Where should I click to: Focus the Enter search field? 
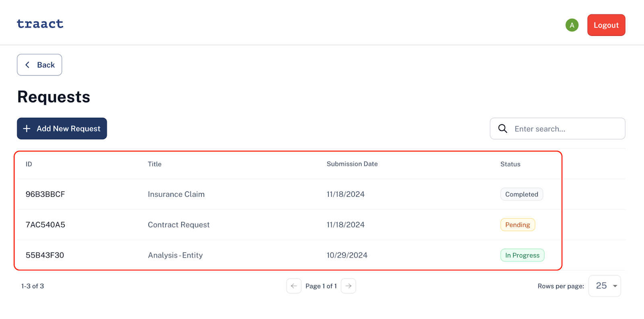557,129
